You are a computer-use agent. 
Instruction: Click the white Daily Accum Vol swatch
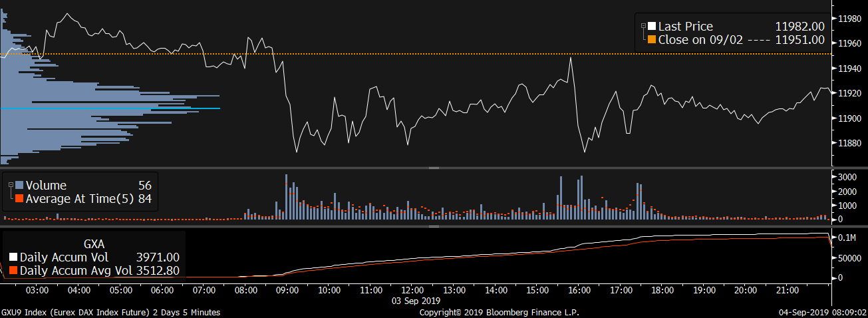[x=13, y=257]
